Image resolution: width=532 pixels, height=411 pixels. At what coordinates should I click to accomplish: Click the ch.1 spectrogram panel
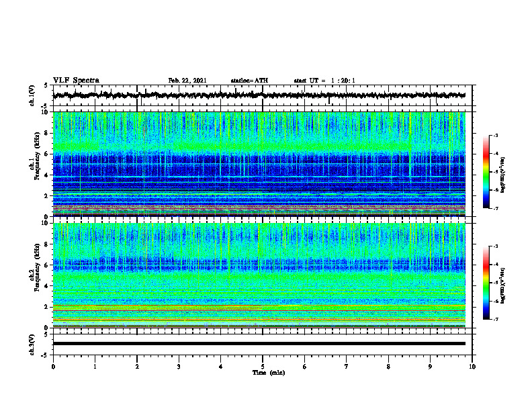[259, 164]
